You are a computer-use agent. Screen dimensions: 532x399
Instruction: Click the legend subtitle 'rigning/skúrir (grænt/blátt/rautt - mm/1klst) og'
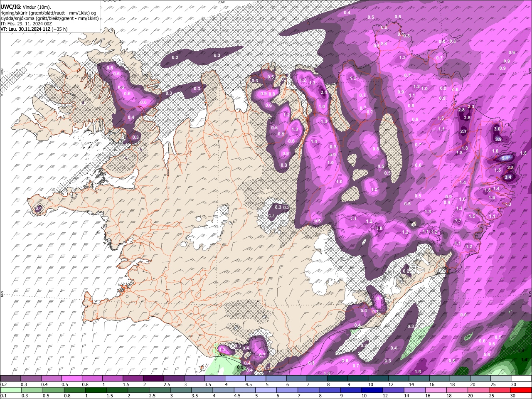coord(49,12)
